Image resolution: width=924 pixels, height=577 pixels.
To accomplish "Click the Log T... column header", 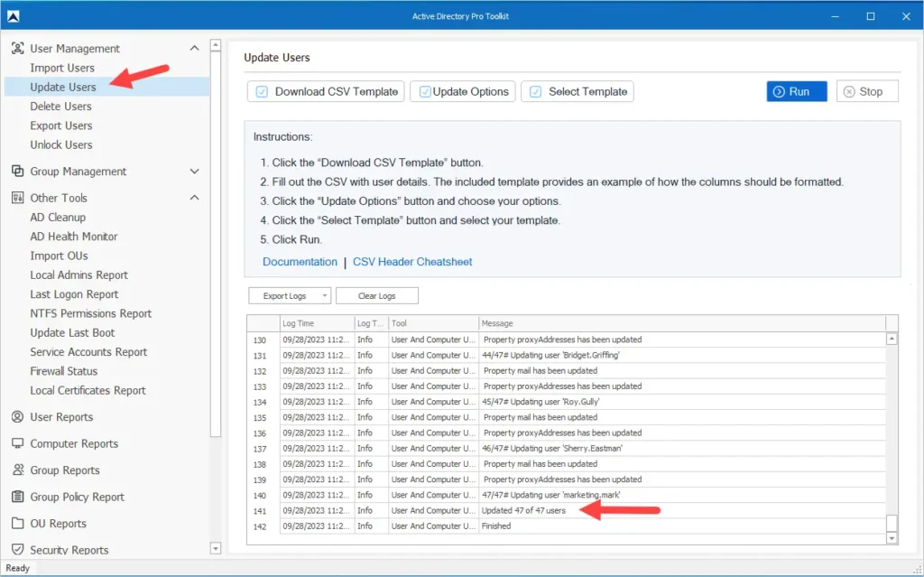I will [x=371, y=323].
